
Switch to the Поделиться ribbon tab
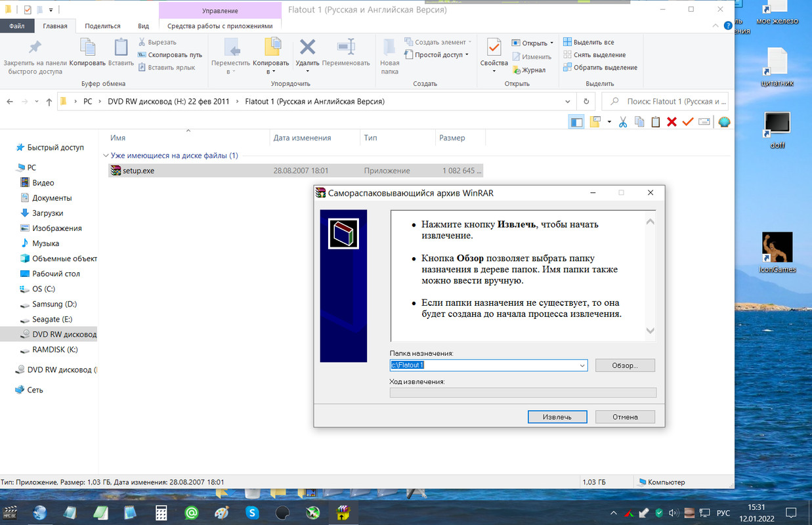102,26
